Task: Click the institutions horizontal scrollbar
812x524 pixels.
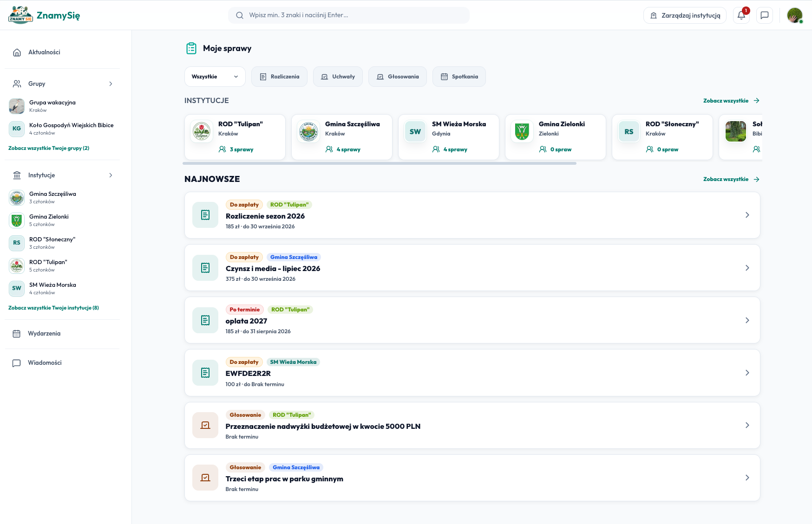Action: 380,163
